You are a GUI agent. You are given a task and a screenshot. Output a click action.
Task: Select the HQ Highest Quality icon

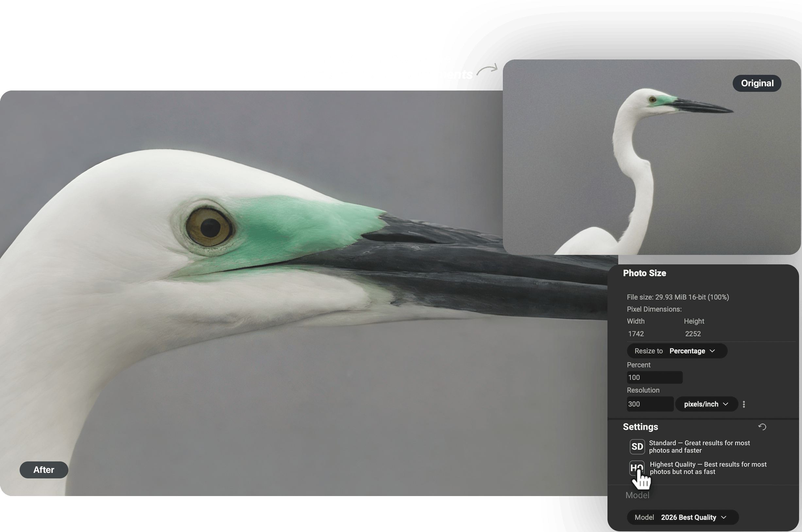click(x=637, y=468)
